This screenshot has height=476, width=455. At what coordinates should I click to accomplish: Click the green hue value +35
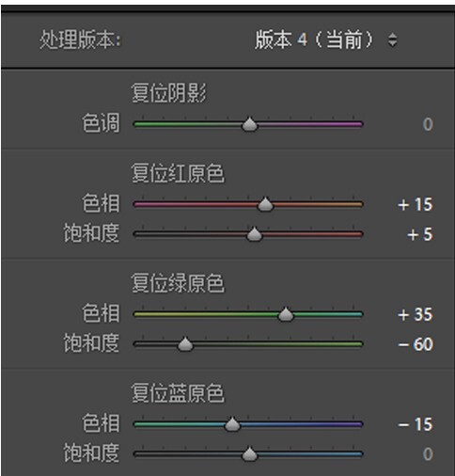tap(416, 314)
